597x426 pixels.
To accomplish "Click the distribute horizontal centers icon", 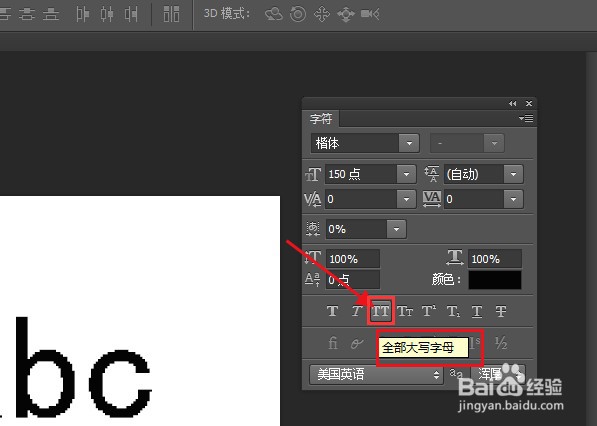I will [107, 14].
